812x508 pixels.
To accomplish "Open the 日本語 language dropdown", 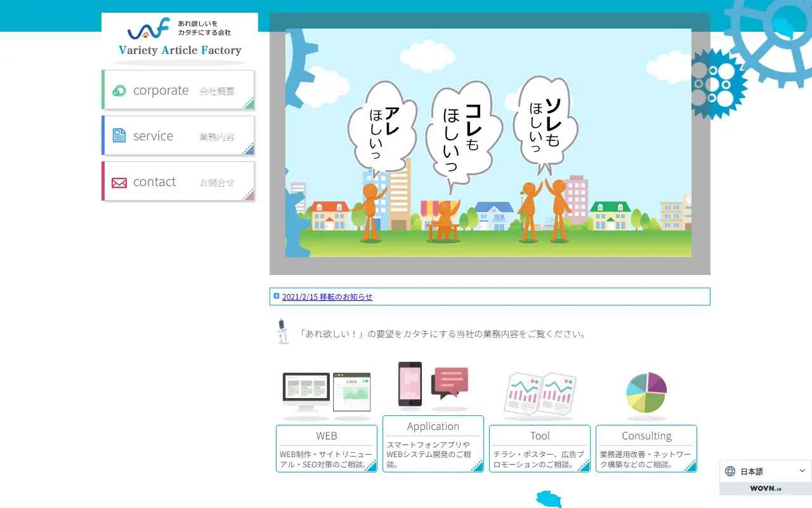I will [x=766, y=471].
